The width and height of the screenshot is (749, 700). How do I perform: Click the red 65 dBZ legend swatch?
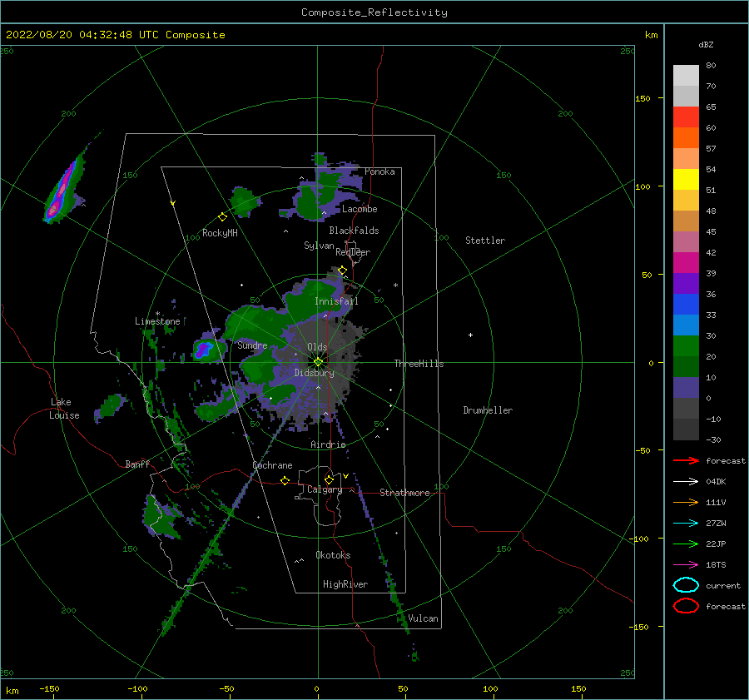pyautogui.click(x=686, y=117)
